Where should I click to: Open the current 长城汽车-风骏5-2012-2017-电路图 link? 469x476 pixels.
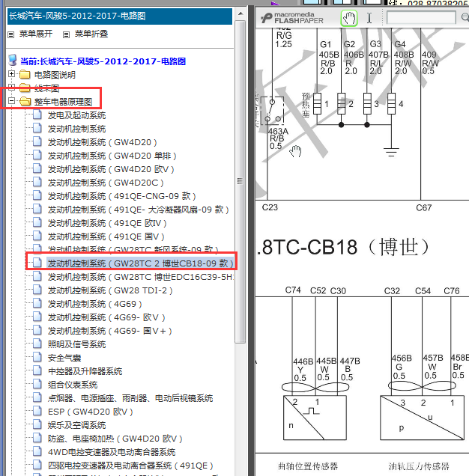pyautogui.click(x=103, y=61)
